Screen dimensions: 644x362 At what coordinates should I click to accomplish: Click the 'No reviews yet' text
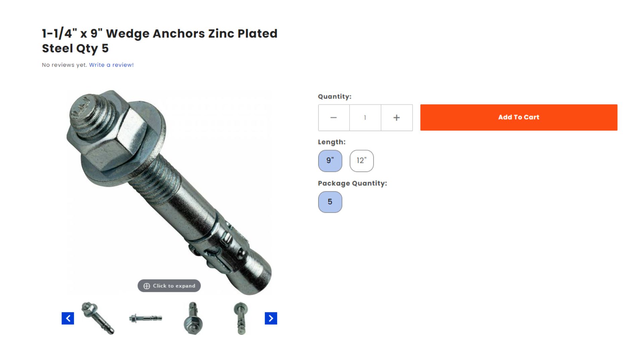click(64, 65)
